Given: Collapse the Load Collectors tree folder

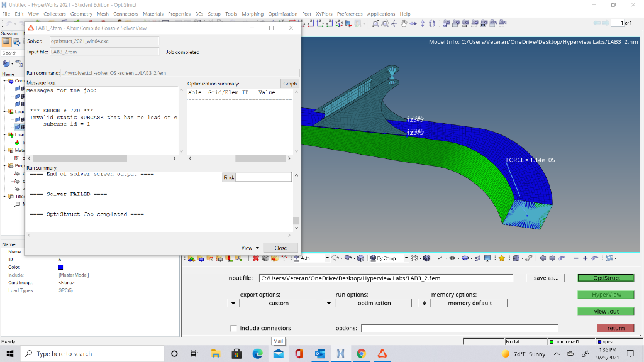Looking at the screenshot, I should pyautogui.click(x=5, y=111).
